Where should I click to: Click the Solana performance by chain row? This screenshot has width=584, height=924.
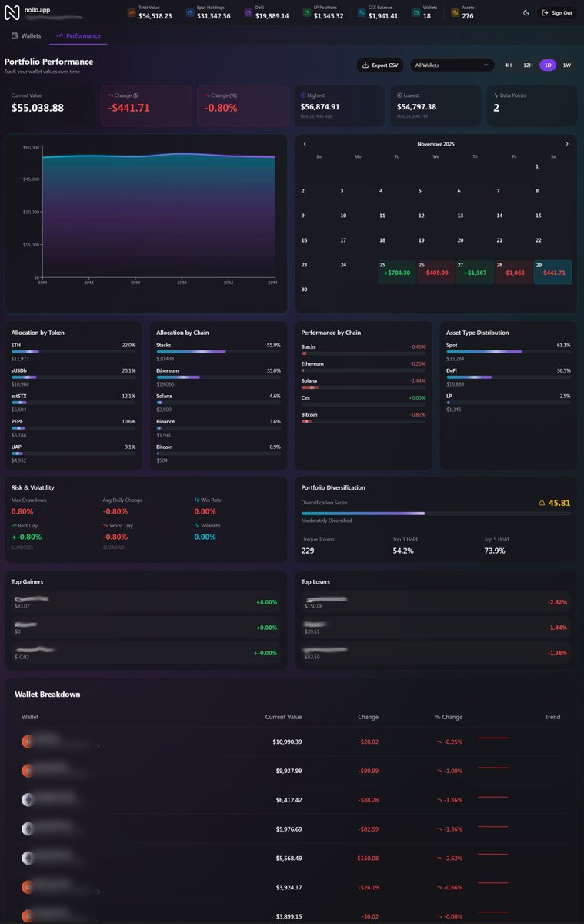363,383
